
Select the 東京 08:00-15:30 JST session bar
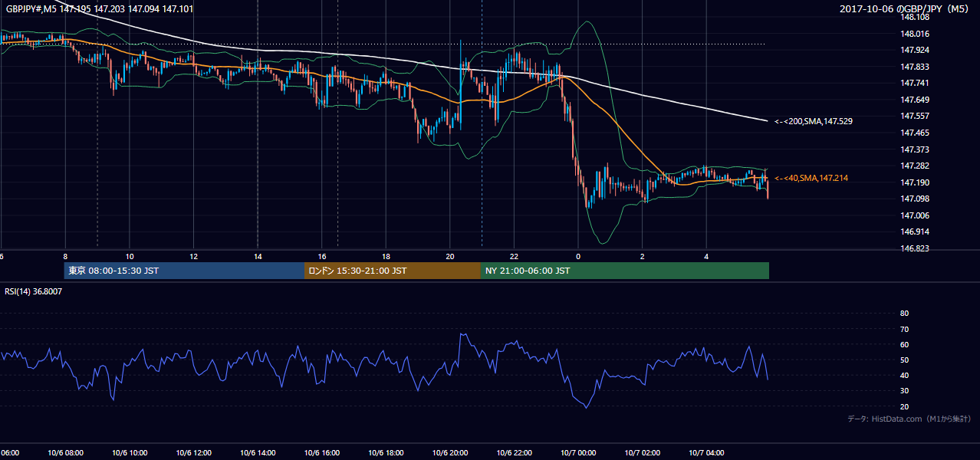184,271
